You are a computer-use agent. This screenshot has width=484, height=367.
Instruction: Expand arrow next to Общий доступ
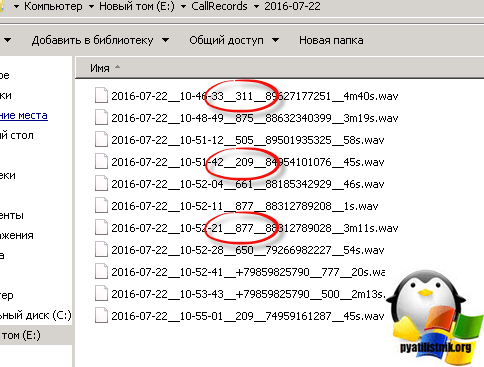coord(275,40)
